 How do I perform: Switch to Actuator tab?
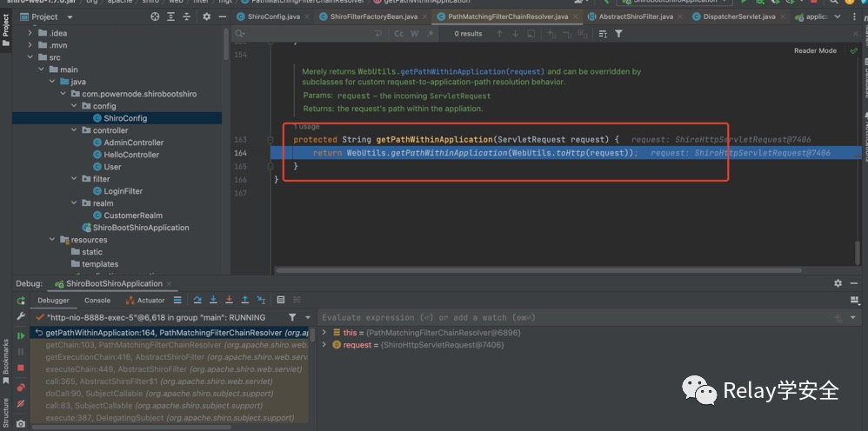pyautogui.click(x=145, y=301)
